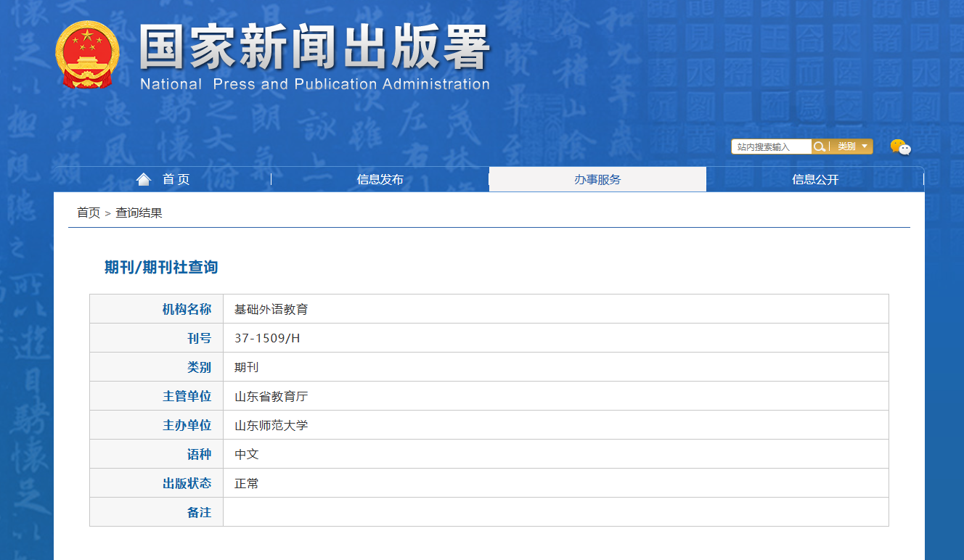Focus the 站内搜索输入 search field
This screenshot has height=560, width=964.
tap(771, 147)
